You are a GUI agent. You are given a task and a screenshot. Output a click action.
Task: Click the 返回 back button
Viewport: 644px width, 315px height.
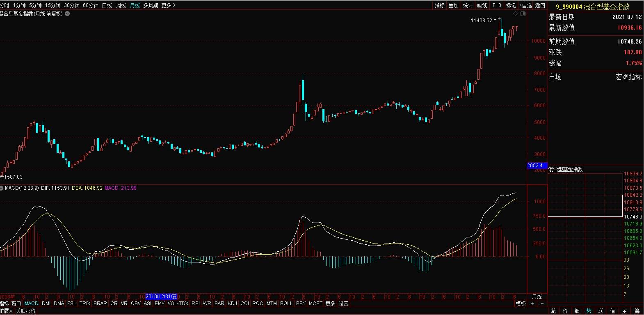540,5
